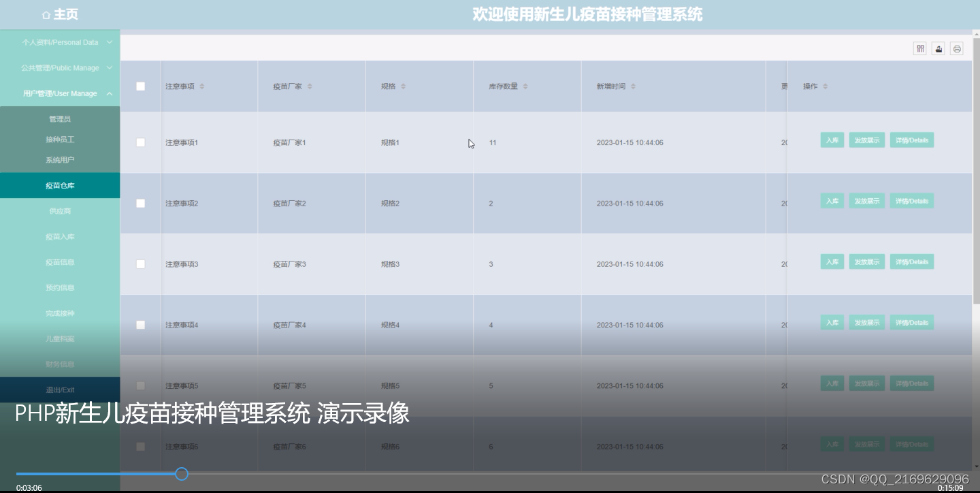Click cell text 疫苗厂家3
The image size is (980, 493).
point(290,264)
